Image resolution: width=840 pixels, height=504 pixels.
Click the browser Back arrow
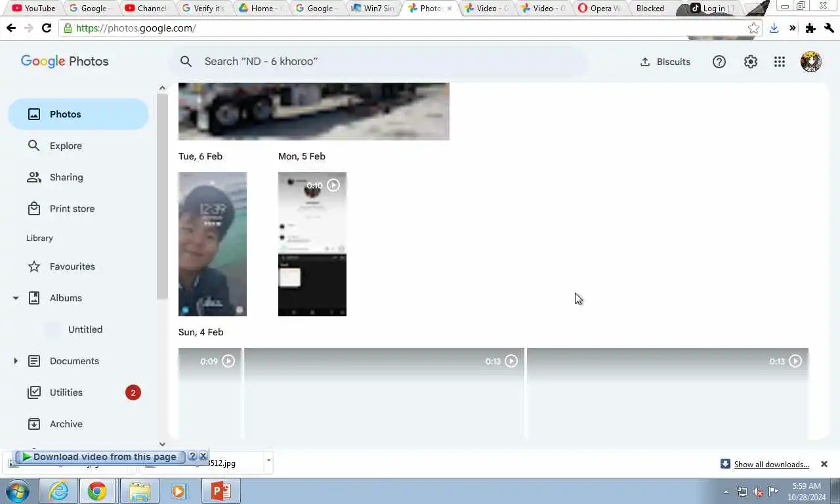point(10,28)
